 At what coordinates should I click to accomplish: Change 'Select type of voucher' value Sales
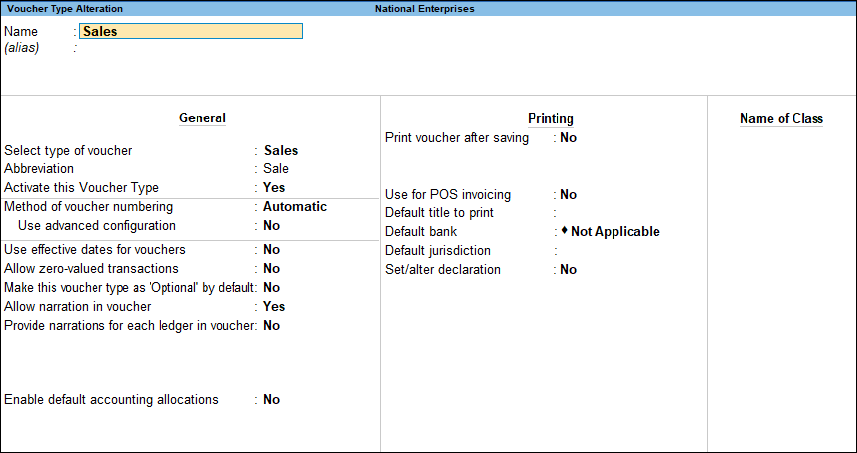(281, 150)
